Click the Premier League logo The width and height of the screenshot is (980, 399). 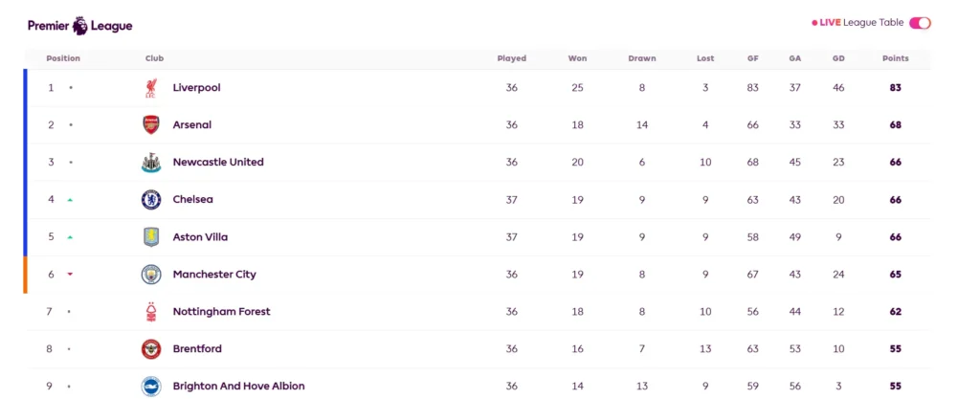[x=80, y=26]
